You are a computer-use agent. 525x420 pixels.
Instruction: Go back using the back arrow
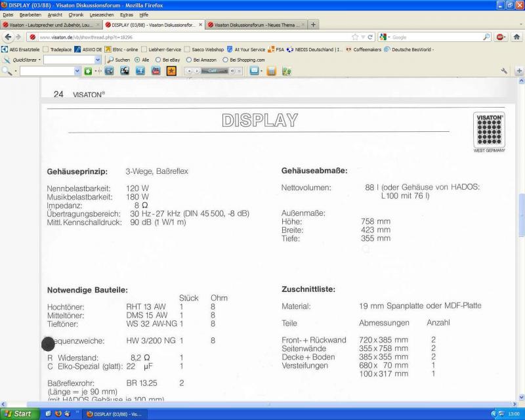coord(8,37)
